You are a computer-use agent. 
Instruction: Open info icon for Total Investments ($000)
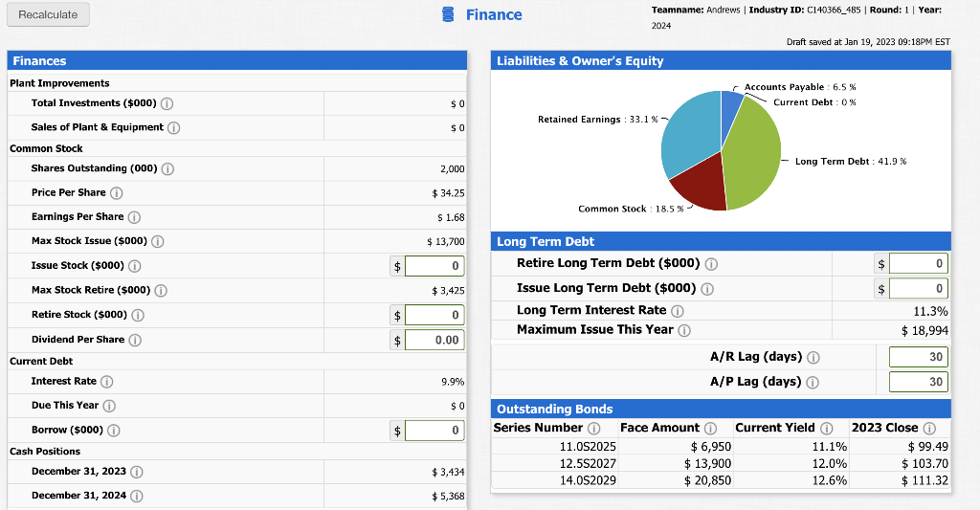coord(167,103)
